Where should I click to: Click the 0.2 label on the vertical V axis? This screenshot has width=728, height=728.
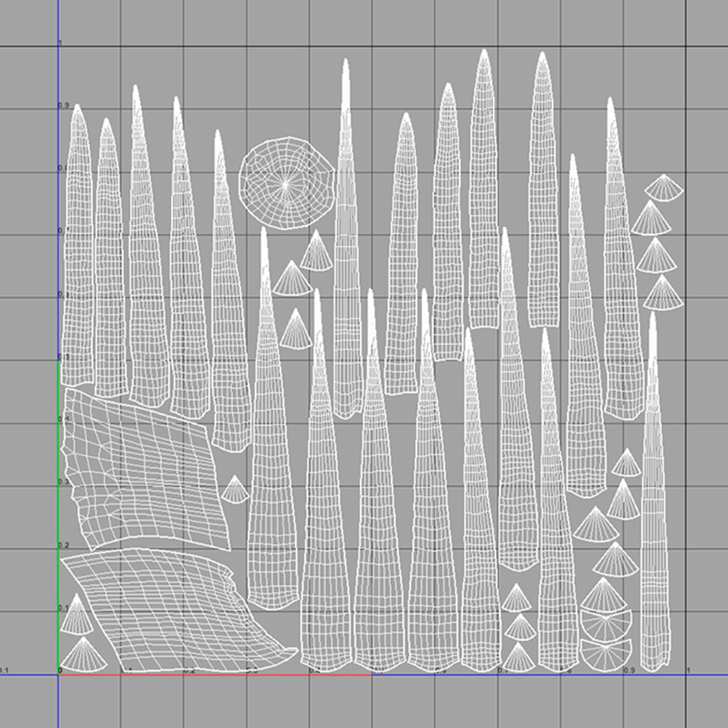coord(63,545)
